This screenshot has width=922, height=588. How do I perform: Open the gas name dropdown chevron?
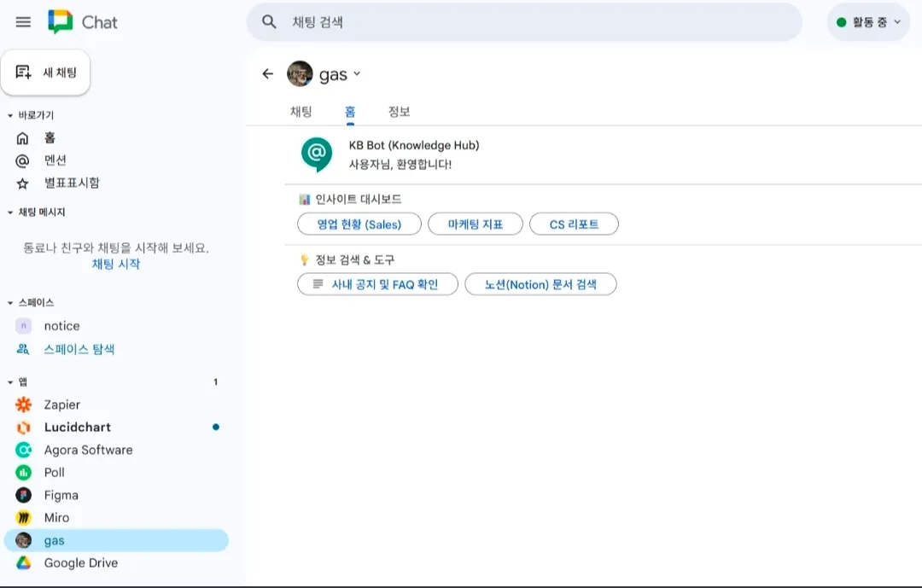tap(357, 74)
